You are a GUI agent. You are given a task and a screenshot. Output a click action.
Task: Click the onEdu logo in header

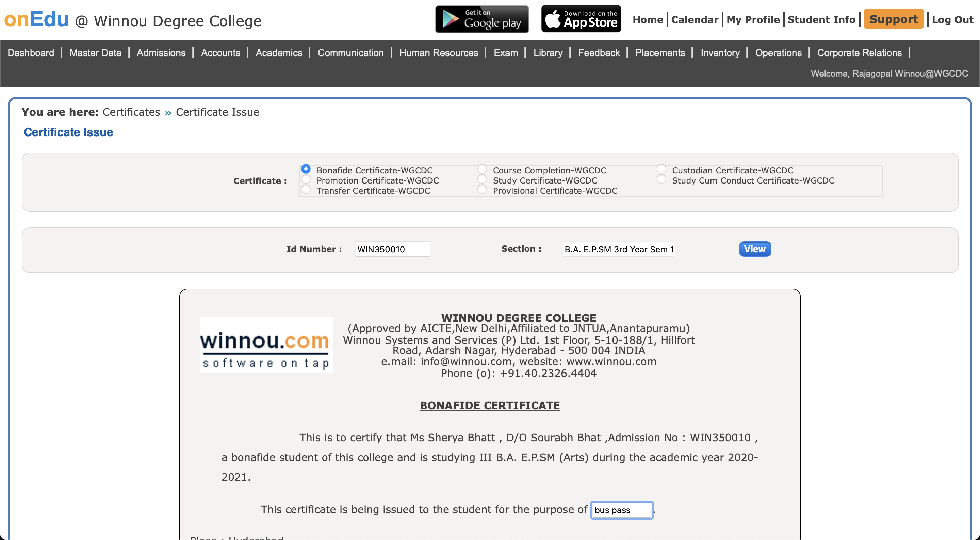pyautogui.click(x=36, y=19)
